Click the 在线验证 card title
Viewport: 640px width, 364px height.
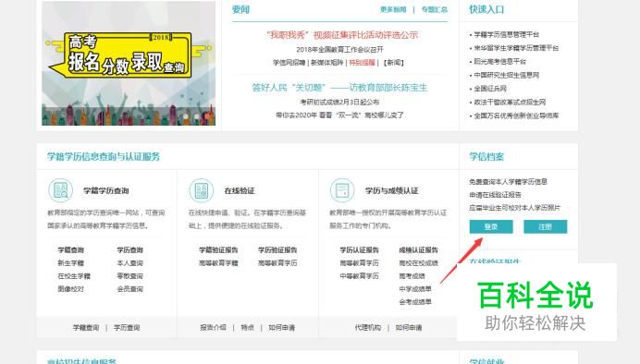click(240, 190)
